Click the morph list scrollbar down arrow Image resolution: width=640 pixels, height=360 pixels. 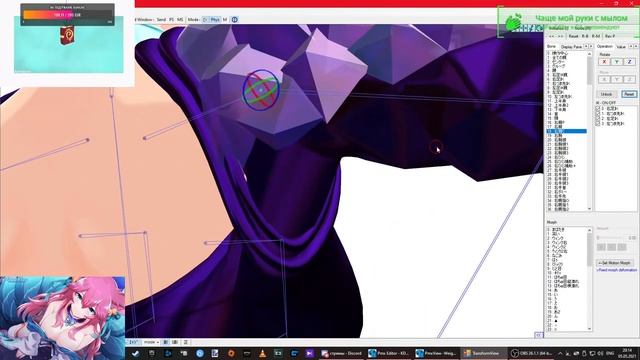click(x=589, y=328)
